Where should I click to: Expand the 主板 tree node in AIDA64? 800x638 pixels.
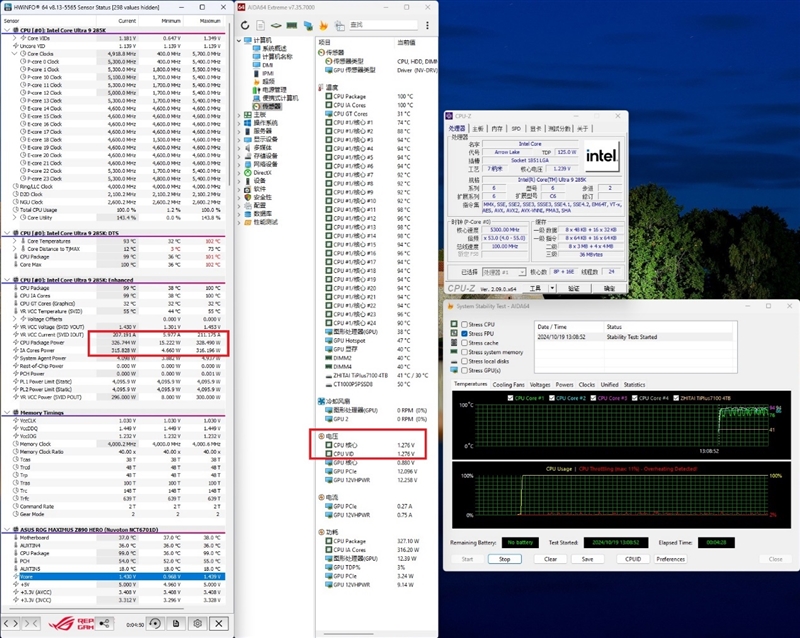[239, 115]
